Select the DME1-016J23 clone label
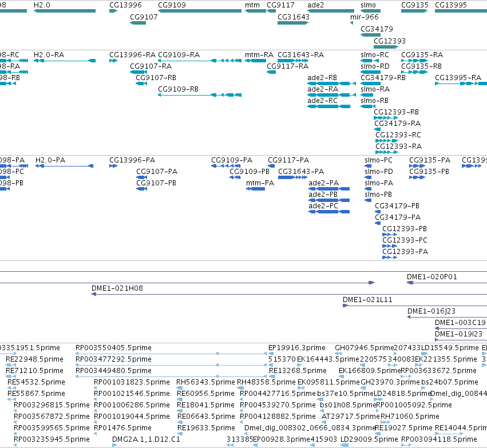 coord(431,311)
